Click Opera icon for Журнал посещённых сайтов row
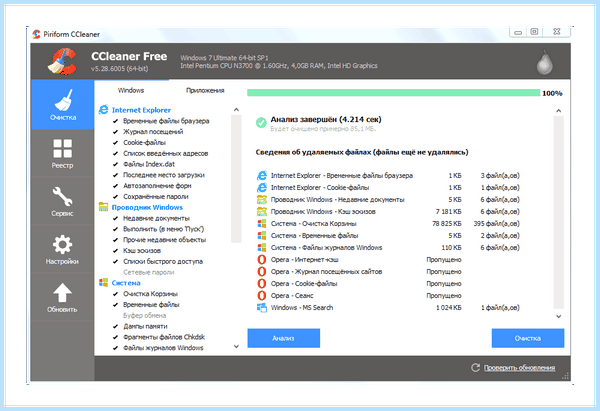 262,271
